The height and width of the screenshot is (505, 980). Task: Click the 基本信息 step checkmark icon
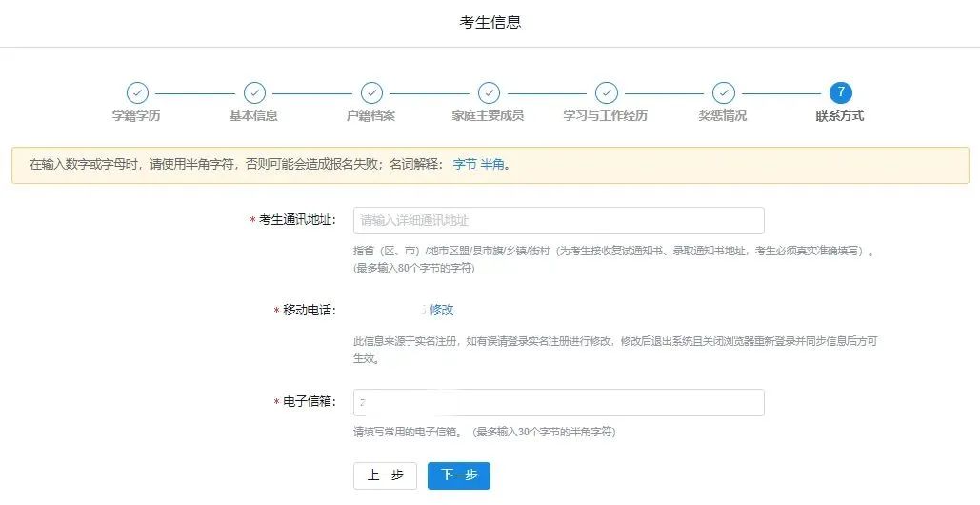pyautogui.click(x=254, y=93)
